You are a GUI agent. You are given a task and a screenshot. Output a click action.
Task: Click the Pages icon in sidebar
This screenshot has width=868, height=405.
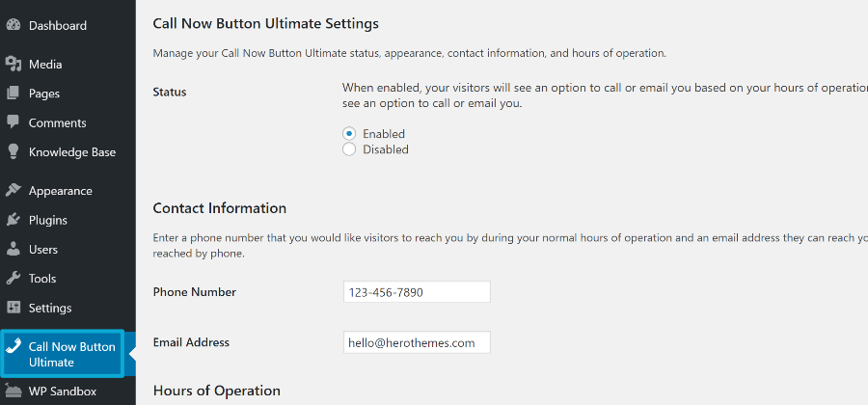14,93
